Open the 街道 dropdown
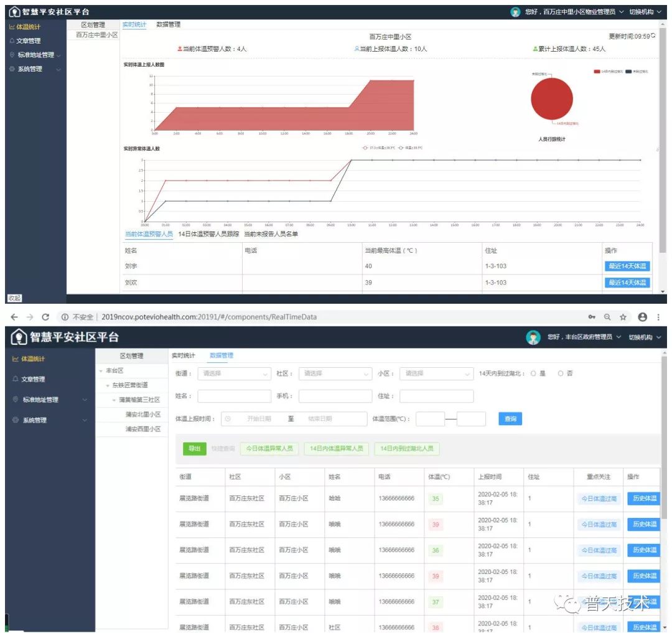Viewport: 672px width, 633px height. (x=233, y=373)
